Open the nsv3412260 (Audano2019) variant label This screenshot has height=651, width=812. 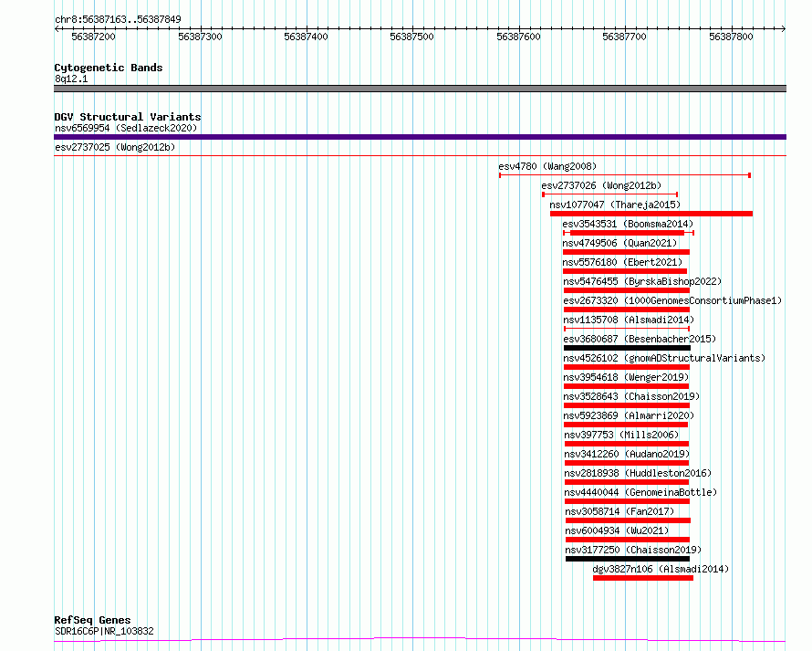coord(627,454)
